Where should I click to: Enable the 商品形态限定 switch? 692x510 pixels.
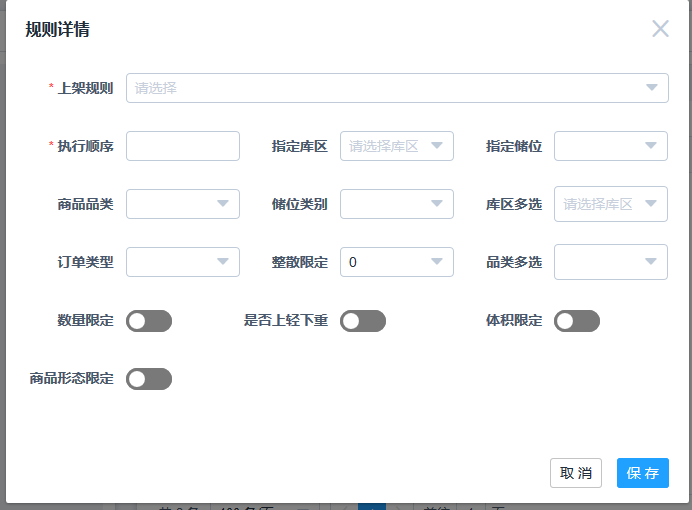click(x=149, y=379)
